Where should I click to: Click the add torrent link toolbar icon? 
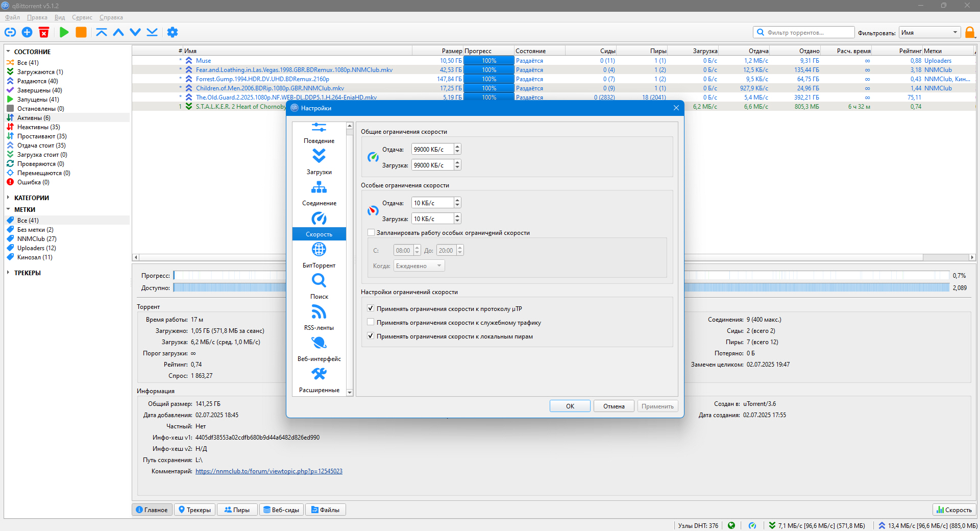point(10,32)
